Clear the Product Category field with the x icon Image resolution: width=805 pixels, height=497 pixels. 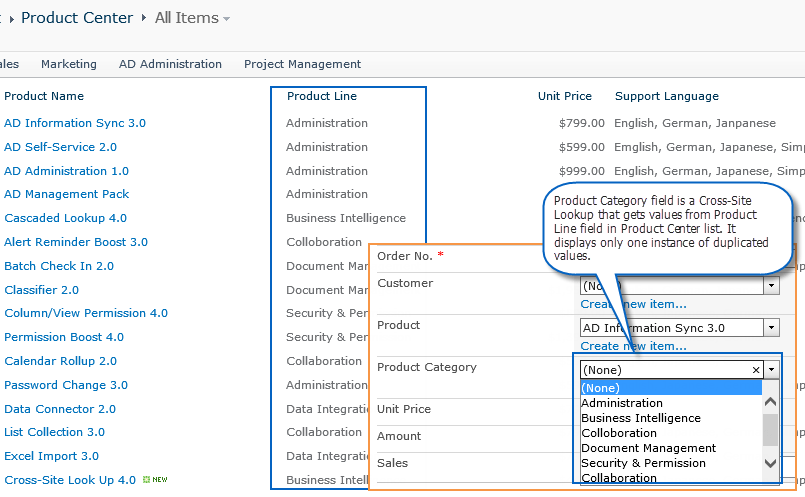tap(756, 370)
